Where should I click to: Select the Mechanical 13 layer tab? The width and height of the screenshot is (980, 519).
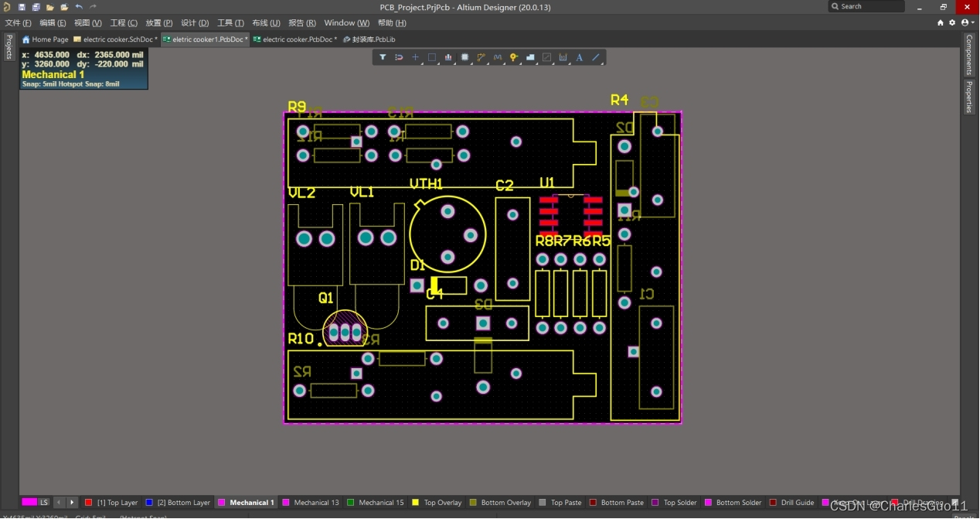311,503
